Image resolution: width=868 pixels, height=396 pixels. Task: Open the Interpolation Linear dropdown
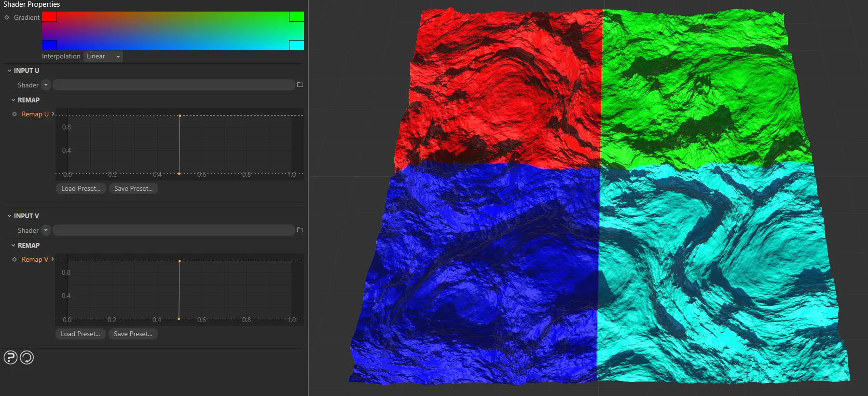[103, 56]
